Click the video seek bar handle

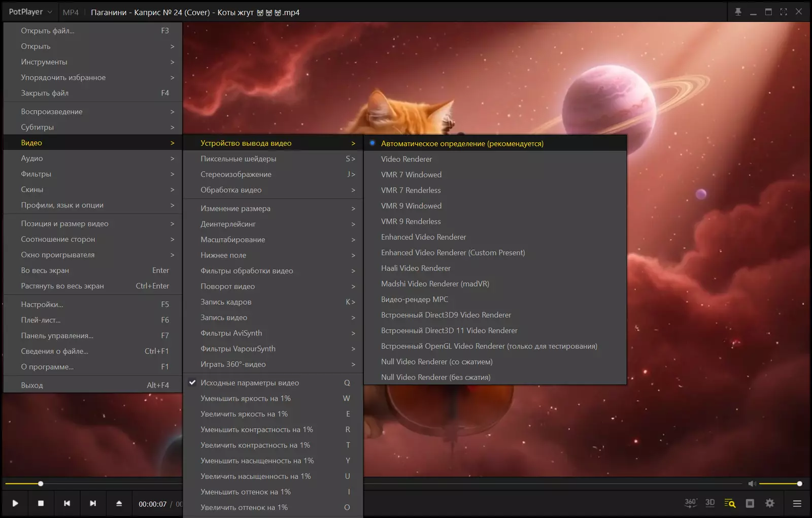(41, 483)
